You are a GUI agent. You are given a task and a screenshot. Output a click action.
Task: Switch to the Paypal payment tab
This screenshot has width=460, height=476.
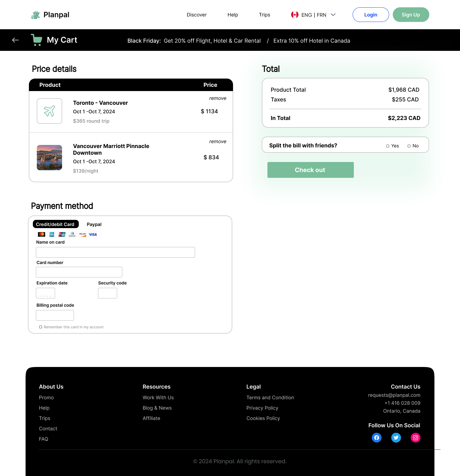(94, 224)
